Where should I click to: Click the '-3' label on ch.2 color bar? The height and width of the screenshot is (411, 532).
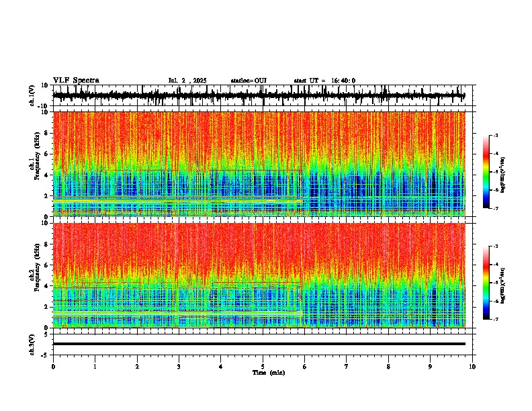pos(495,246)
